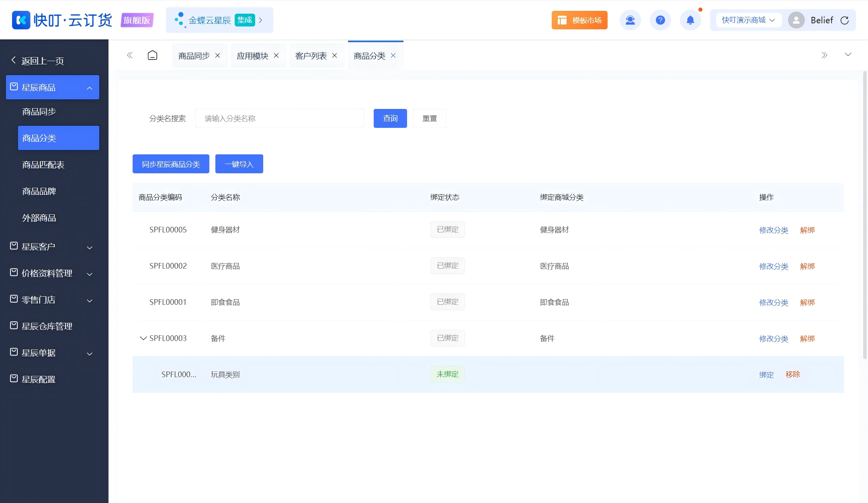Open the tab list dropdown chevron
868x503 pixels.
(x=848, y=55)
